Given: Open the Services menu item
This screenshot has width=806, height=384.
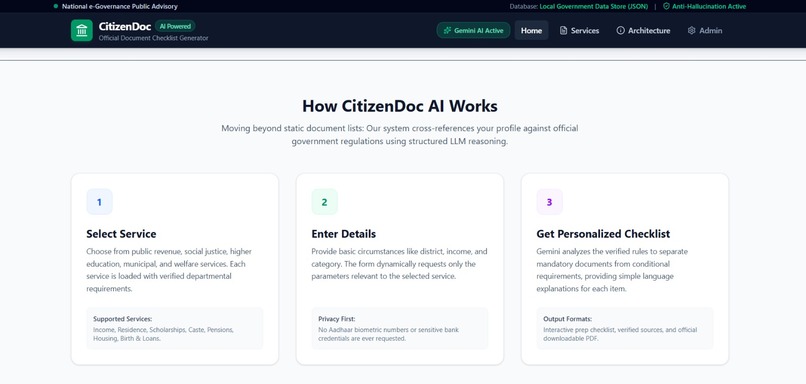Looking at the screenshot, I should (579, 30).
